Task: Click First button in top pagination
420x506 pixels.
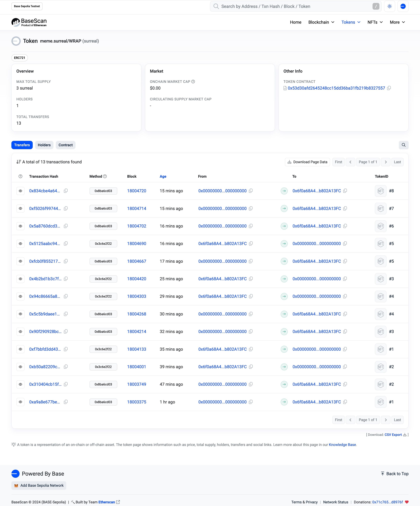Action: [x=338, y=162]
